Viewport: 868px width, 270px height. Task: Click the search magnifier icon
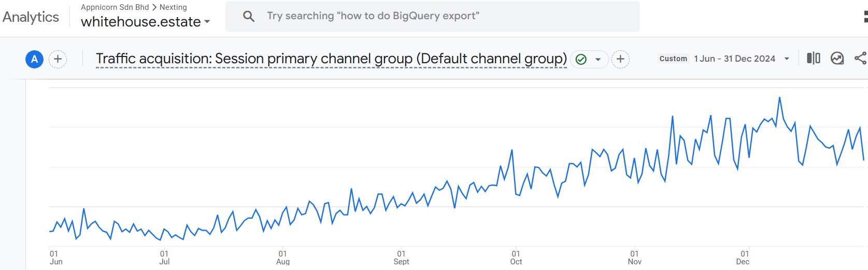point(249,16)
